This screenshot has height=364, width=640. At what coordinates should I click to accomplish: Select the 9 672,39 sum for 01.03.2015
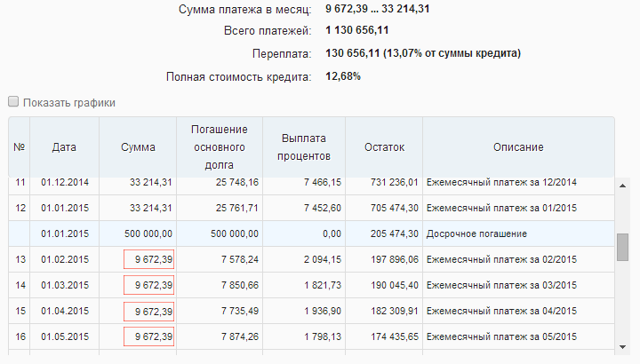[149, 285]
